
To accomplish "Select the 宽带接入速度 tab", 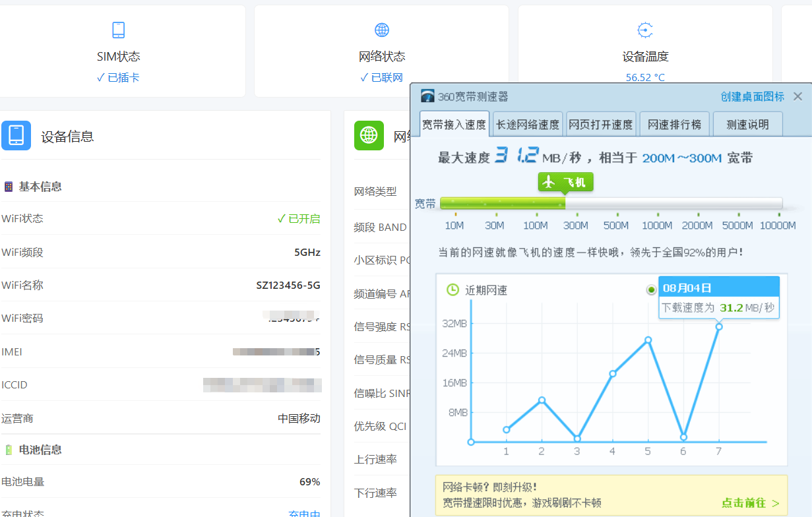I will click(x=454, y=124).
